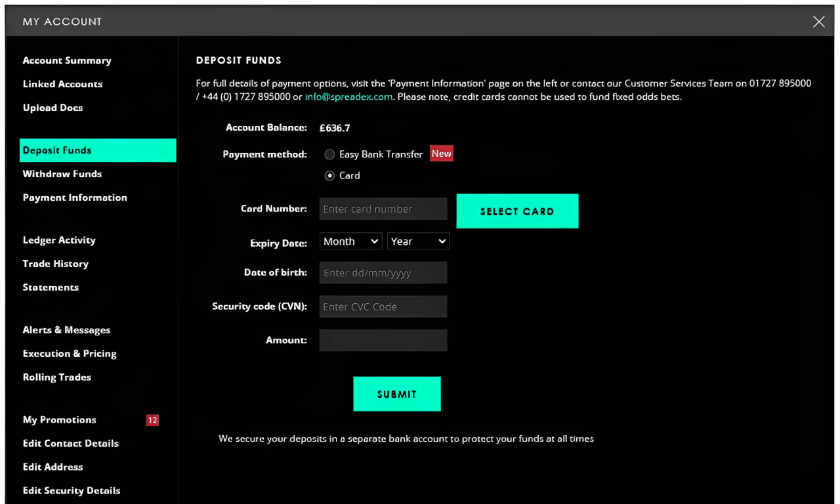
Task: View Ledger Activity
Action: point(59,240)
